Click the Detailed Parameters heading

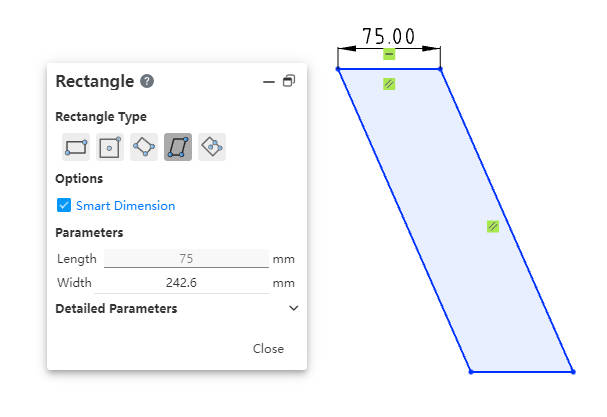click(x=116, y=308)
